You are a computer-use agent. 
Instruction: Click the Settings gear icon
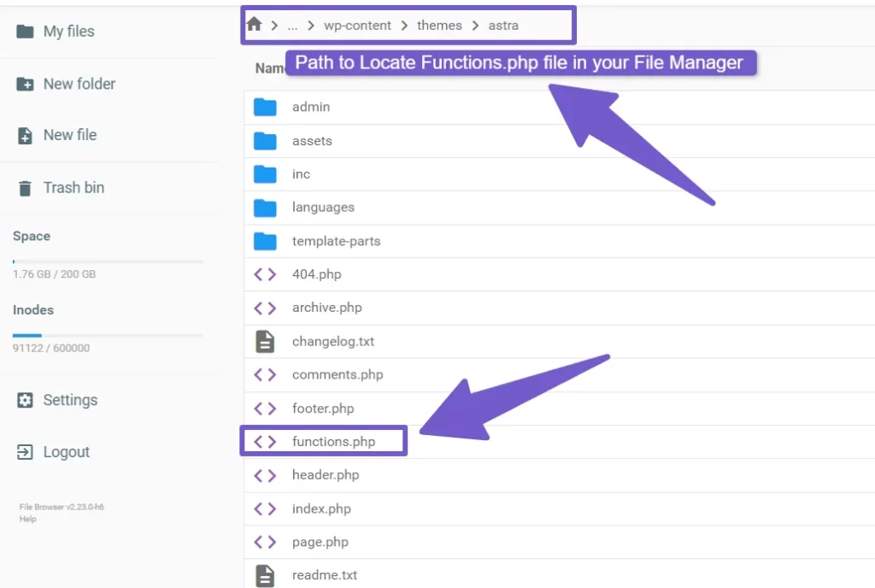click(x=26, y=400)
